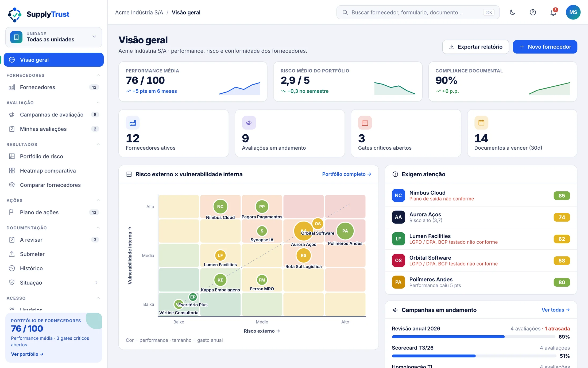Open the Unidade selector dropdown
The width and height of the screenshot is (588, 368).
53,37
